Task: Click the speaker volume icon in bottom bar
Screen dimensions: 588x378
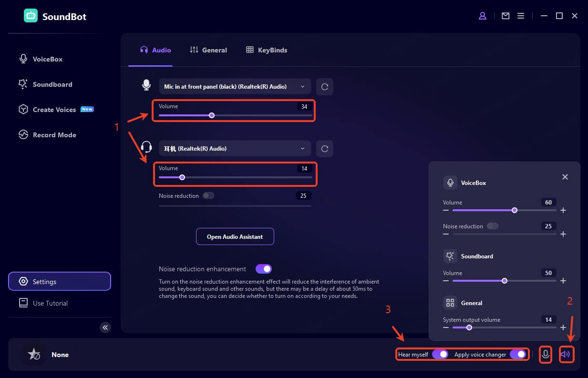Action: (x=566, y=355)
